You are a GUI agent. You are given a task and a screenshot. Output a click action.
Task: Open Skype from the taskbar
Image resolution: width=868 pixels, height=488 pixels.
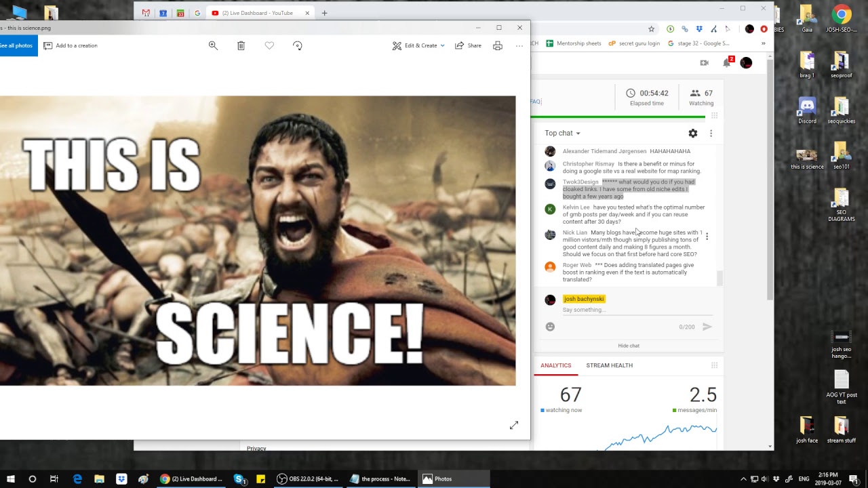(239, 479)
